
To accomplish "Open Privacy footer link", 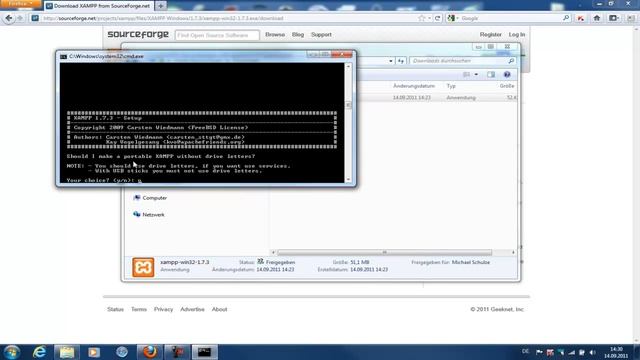I will tap(163, 309).
